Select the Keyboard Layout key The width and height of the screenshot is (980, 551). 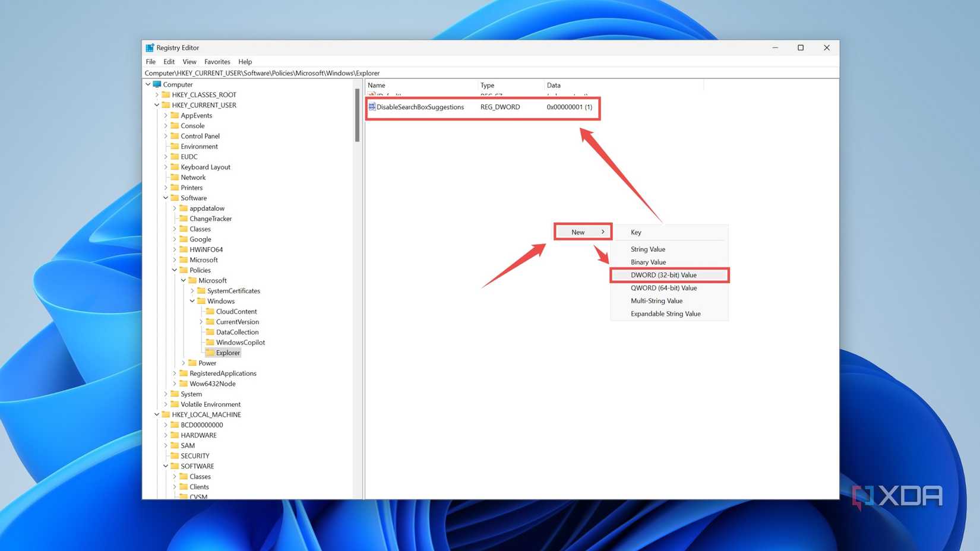(x=206, y=167)
